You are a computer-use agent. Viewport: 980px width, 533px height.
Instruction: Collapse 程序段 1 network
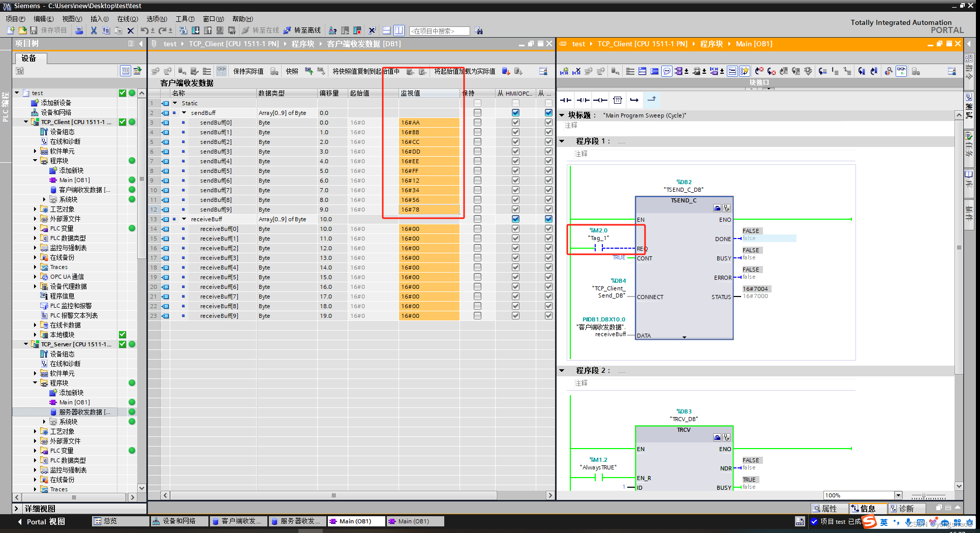point(562,141)
